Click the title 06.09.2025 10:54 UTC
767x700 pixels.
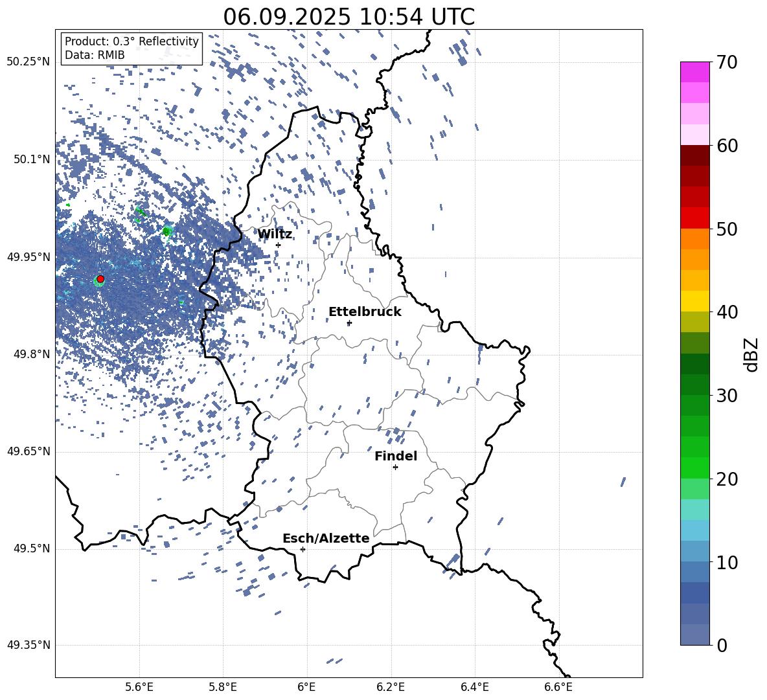click(349, 17)
